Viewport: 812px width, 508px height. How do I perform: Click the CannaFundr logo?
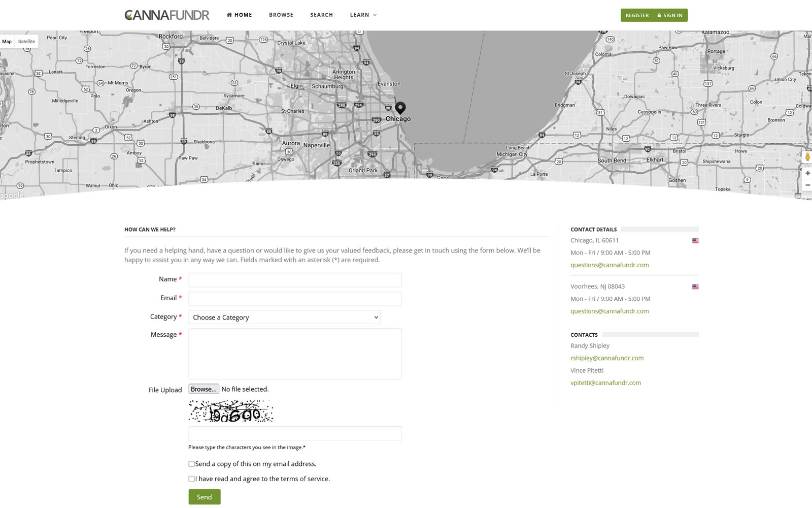167,15
